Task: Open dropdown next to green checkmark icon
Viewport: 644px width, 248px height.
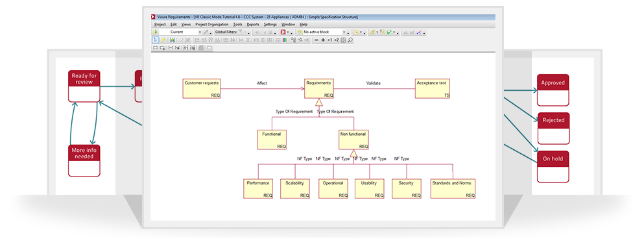Action: click(394, 32)
